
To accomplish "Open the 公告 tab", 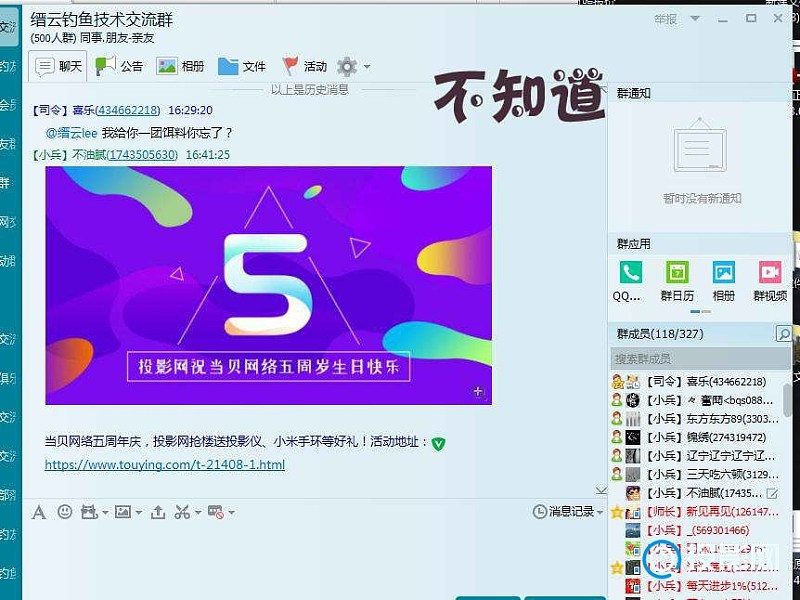I will [x=119, y=66].
